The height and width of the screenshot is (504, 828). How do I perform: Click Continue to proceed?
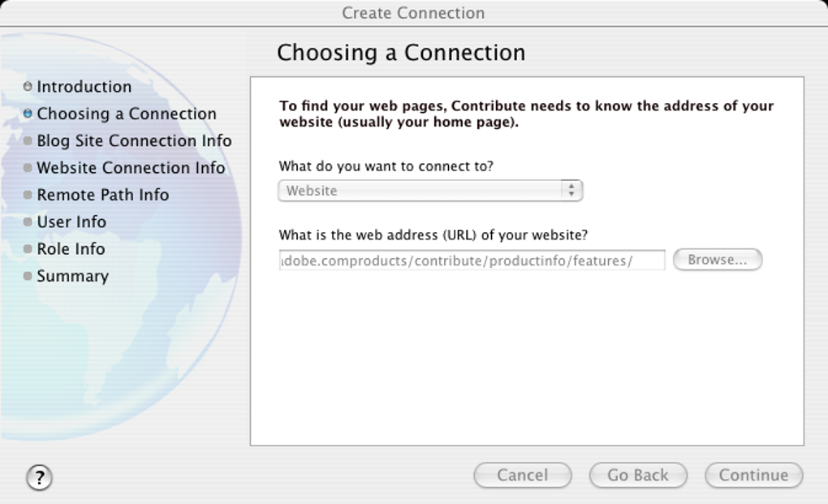pyautogui.click(x=753, y=476)
